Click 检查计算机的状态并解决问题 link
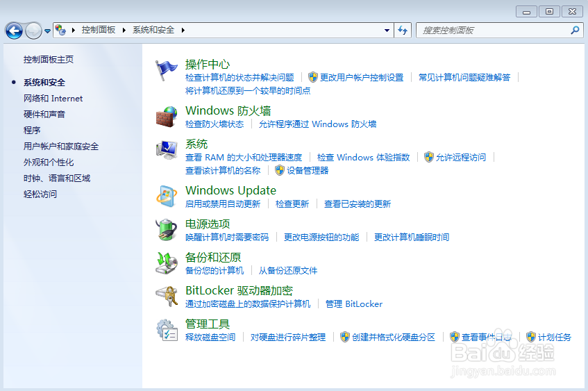Viewport: 588px width, 391px height. (240, 77)
